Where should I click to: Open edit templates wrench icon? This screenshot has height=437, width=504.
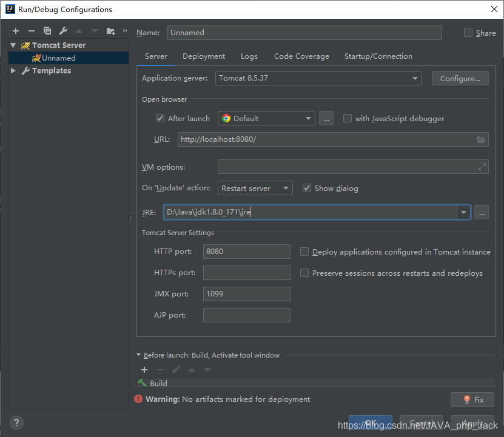tap(63, 31)
